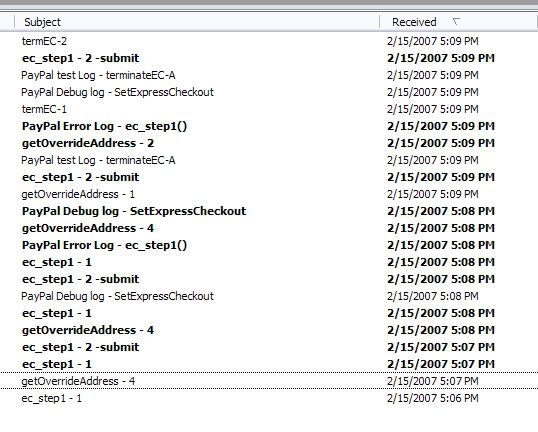Open the termEC-2 email

[269, 41]
